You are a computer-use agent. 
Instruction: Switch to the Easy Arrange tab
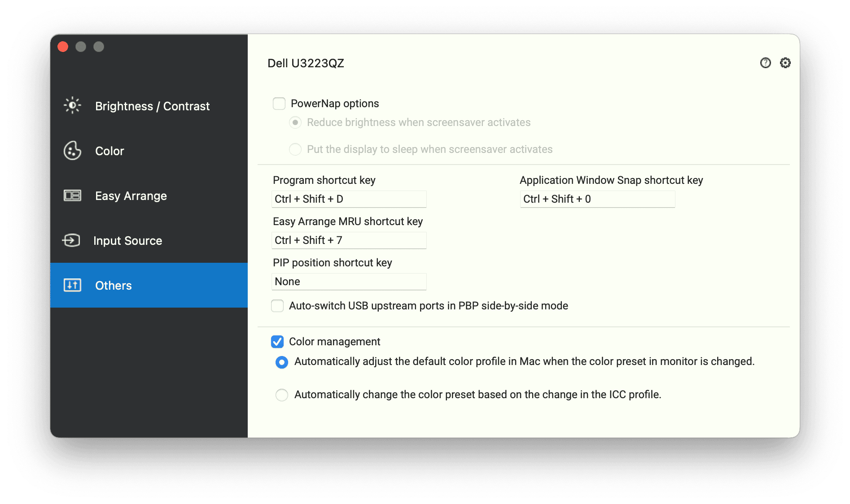tap(131, 196)
